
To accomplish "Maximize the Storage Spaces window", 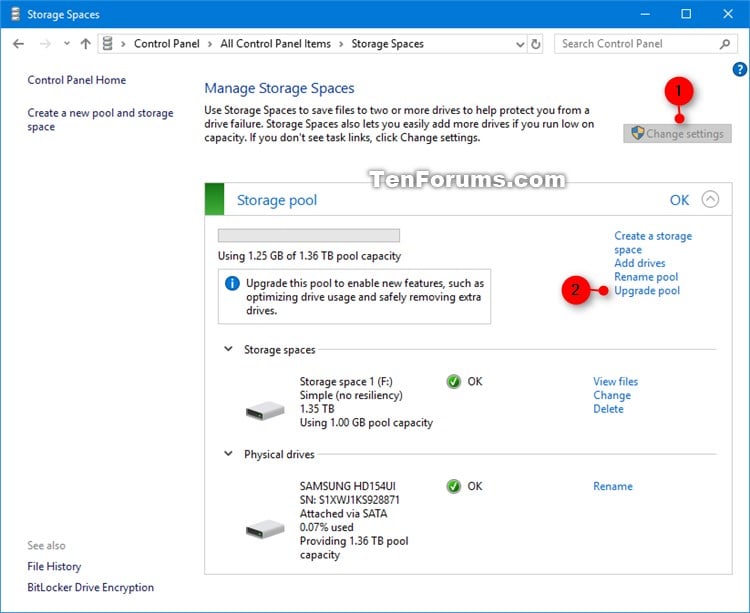I will click(686, 14).
